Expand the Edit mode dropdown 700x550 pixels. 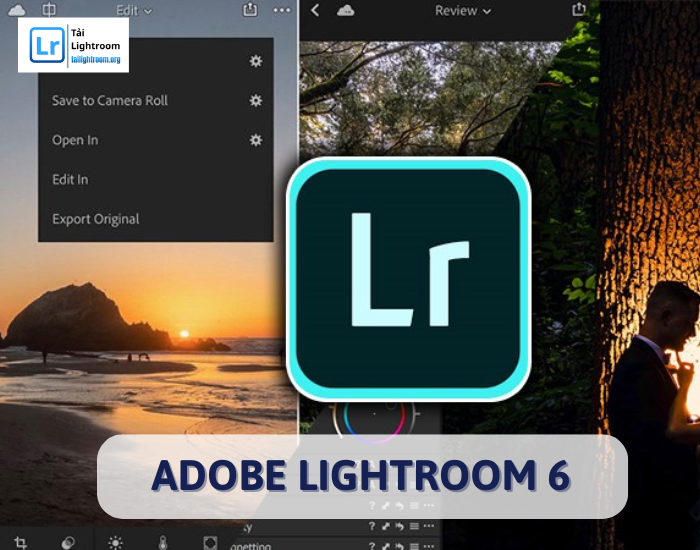click(134, 11)
